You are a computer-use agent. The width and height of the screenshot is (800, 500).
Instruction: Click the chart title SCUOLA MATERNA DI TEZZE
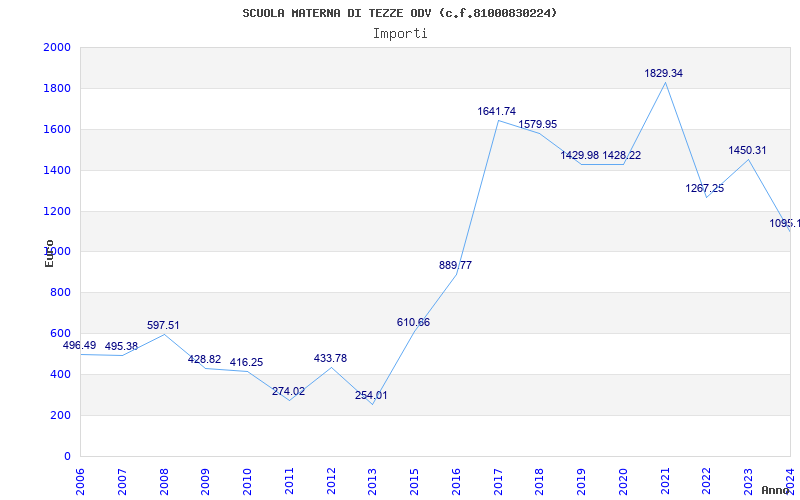pos(400,13)
